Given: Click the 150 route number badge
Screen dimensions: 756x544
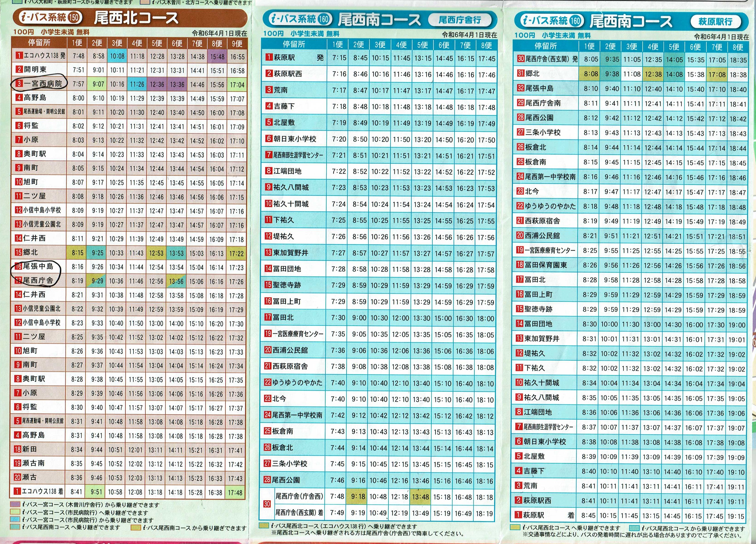Looking at the screenshot, I should (x=74, y=17).
